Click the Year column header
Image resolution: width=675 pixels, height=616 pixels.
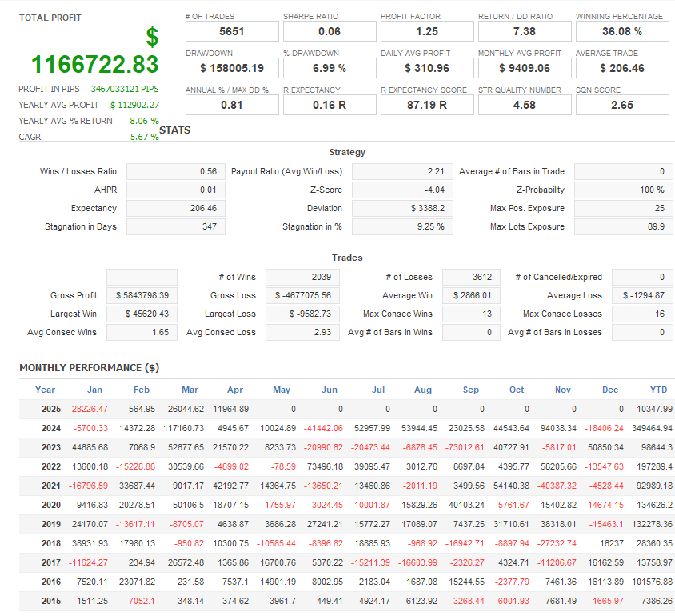tap(46, 390)
